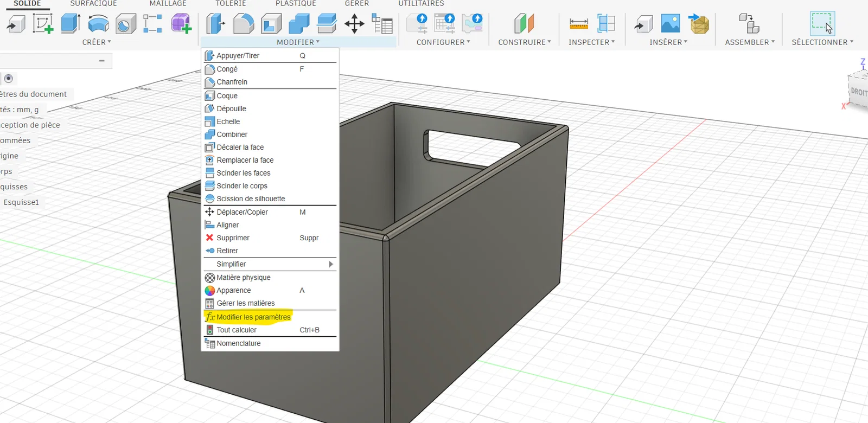Choose Remplacer la face
Image resolution: width=868 pixels, height=423 pixels.
pos(270,160)
